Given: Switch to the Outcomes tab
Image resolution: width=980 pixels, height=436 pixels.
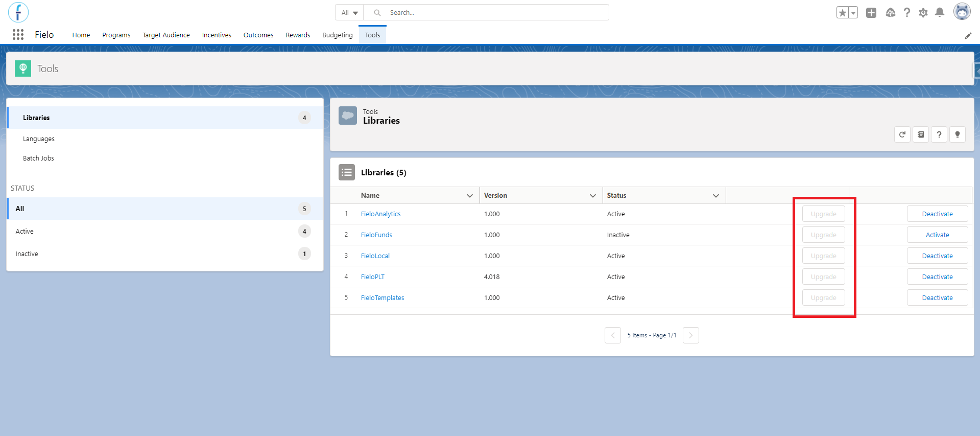Looking at the screenshot, I should coord(258,35).
